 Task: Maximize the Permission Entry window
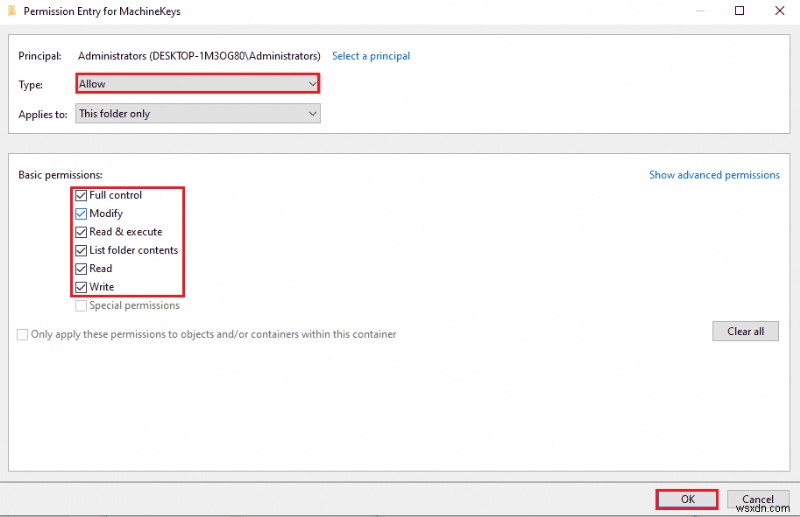[739, 11]
